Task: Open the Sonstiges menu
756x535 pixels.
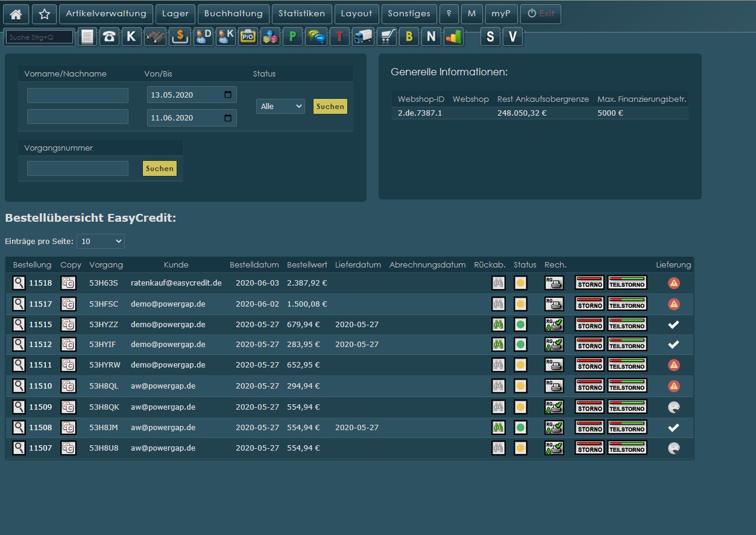Action: click(409, 14)
